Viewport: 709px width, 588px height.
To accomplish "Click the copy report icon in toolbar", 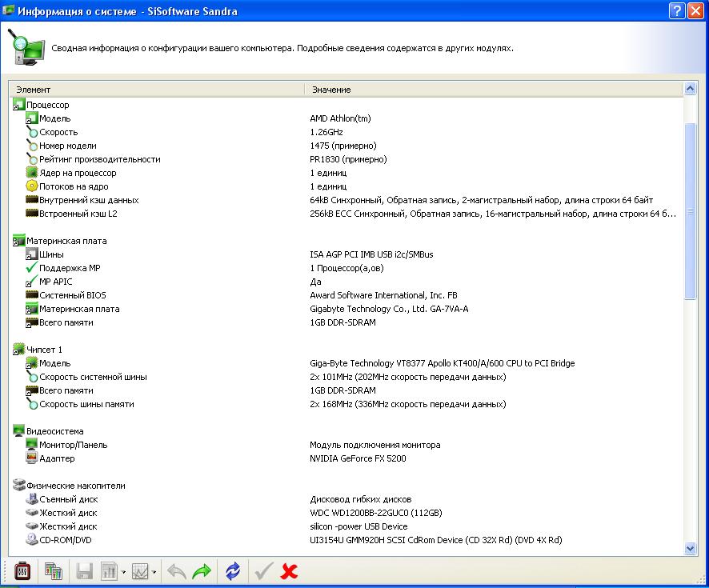I will point(53,572).
